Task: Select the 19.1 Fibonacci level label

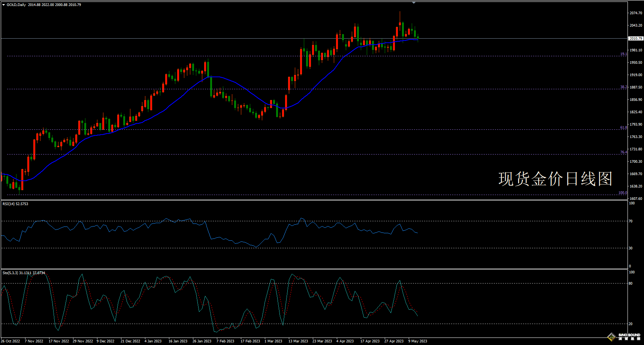Action: (623, 54)
